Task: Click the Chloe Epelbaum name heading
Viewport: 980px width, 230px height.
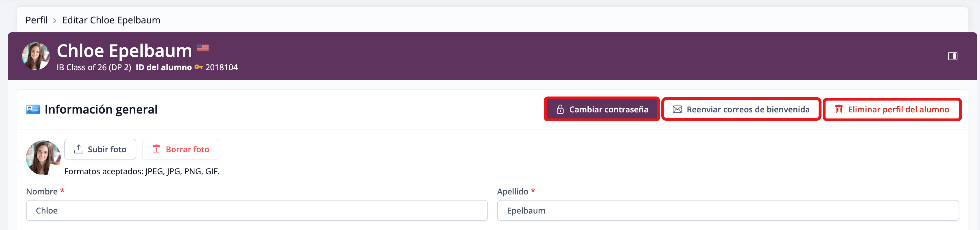Action: [x=124, y=51]
